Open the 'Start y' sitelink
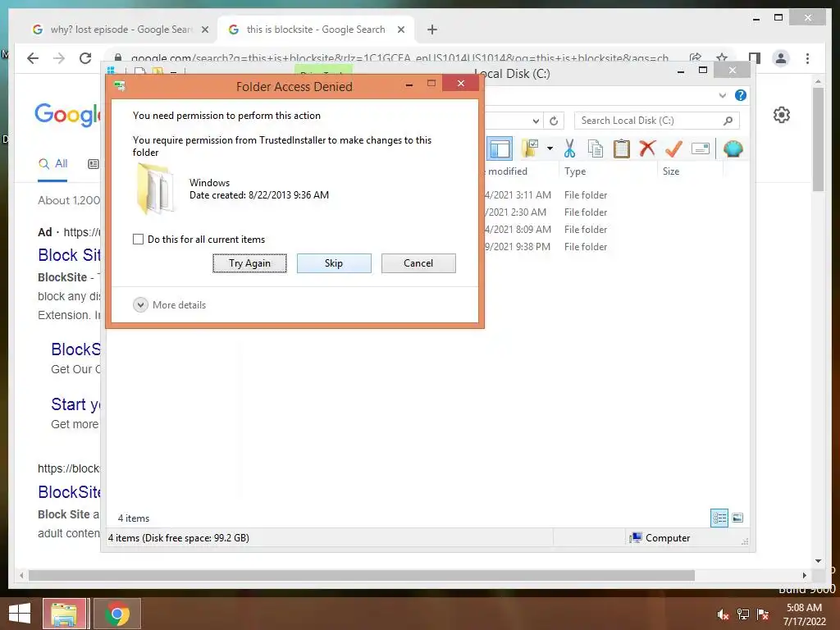 point(75,404)
